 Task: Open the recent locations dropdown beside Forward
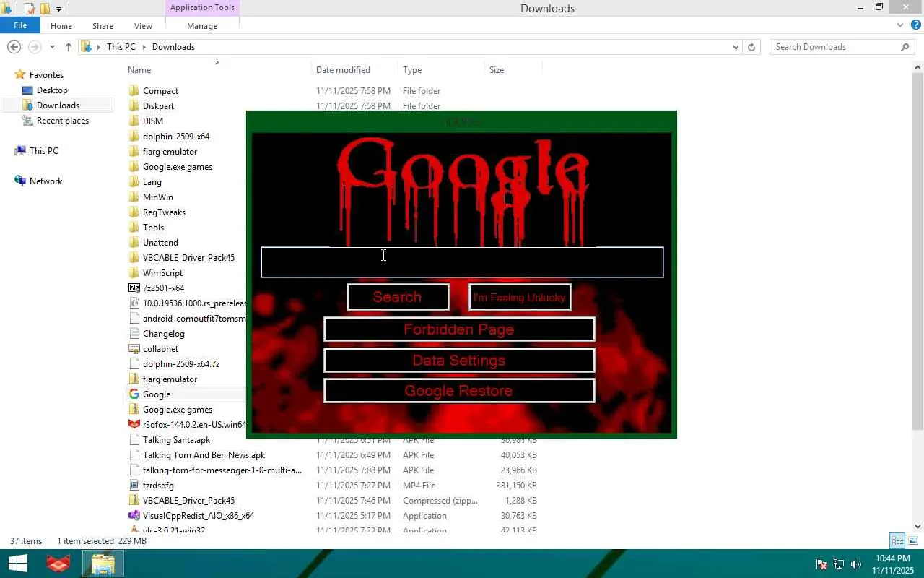pyautogui.click(x=52, y=47)
